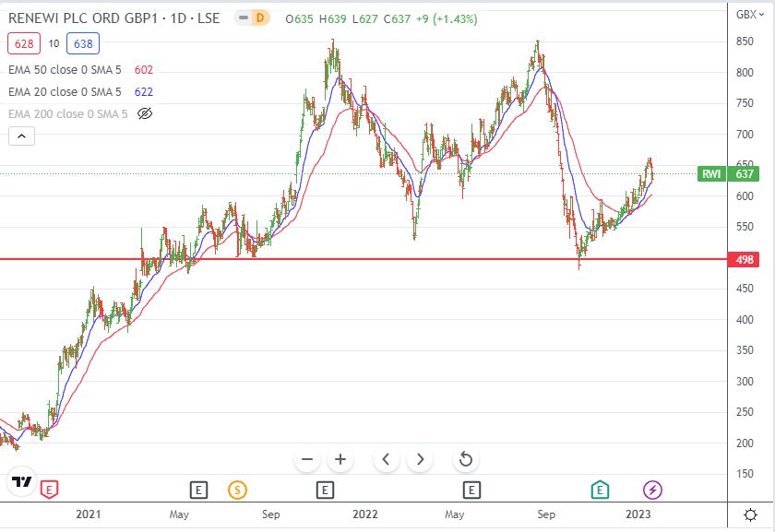Select the EMA 50 close indicator label

tap(65, 70)
